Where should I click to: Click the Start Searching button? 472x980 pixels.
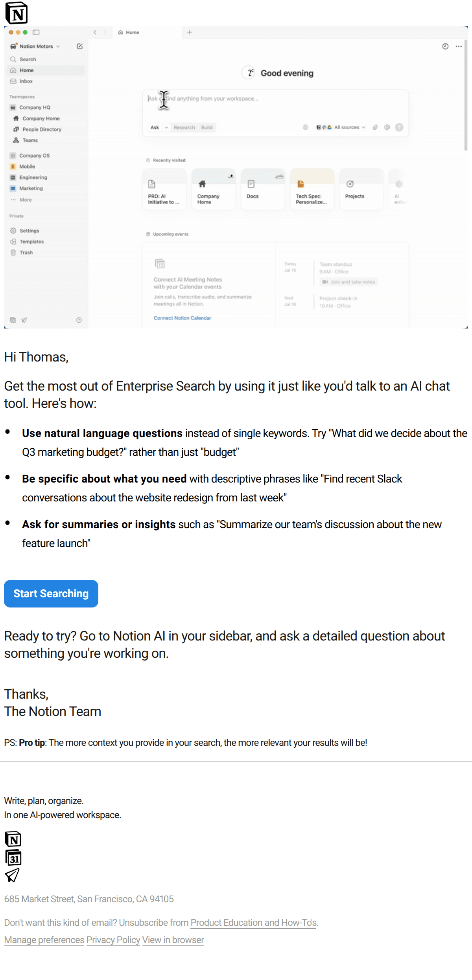51,593
